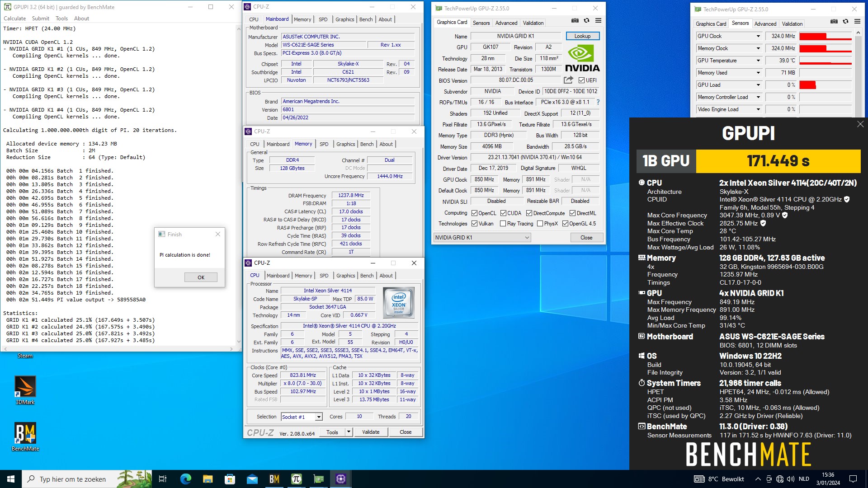The width and height of the screenshot is (868, 488).
Task: Open File Explorer from the taskbar
Action: 208,479
